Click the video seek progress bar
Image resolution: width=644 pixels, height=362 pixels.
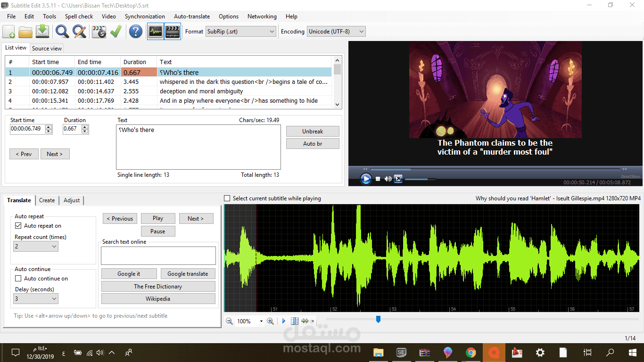tap(495, 169)
